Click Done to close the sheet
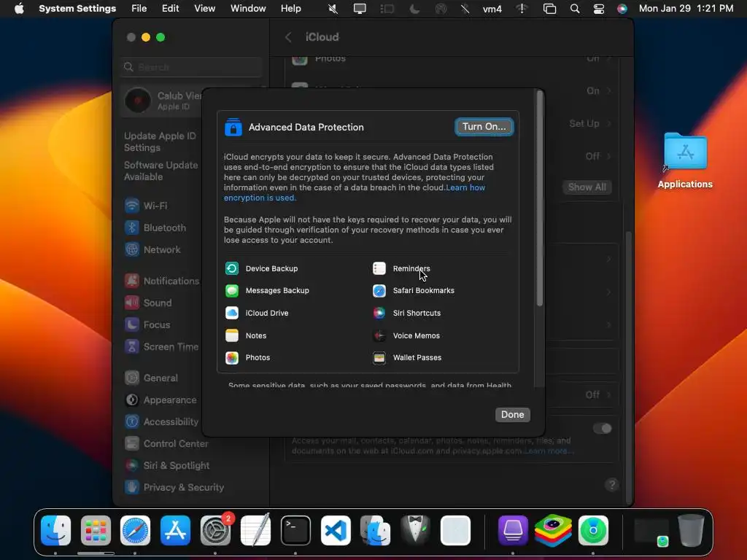Viewport: 747px width, 560px height. pyautogui.click(x=513, y=414)
